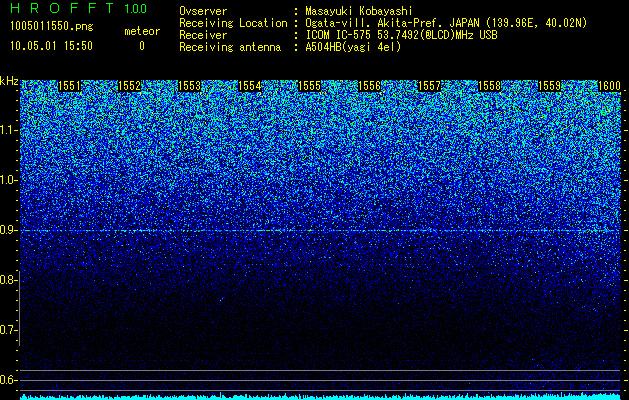The height and width of the screenshot is (400, 629).
Task: Click the 1.1 kHz axis label
Action: click(x=9, y=130)
